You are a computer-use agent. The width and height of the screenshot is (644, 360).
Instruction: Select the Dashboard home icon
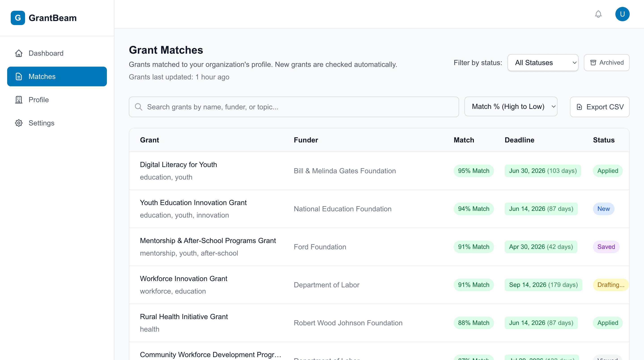(x=19, y=53)
